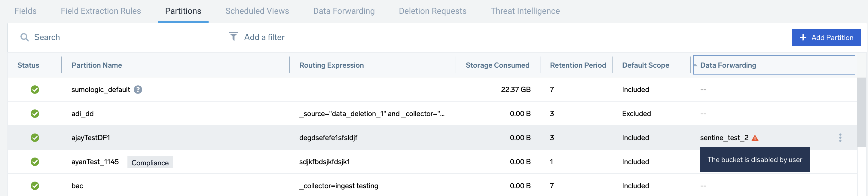
Task: Switch to the Scheduled Views tab
Action: pyautogui.click(x=257, y=11)
